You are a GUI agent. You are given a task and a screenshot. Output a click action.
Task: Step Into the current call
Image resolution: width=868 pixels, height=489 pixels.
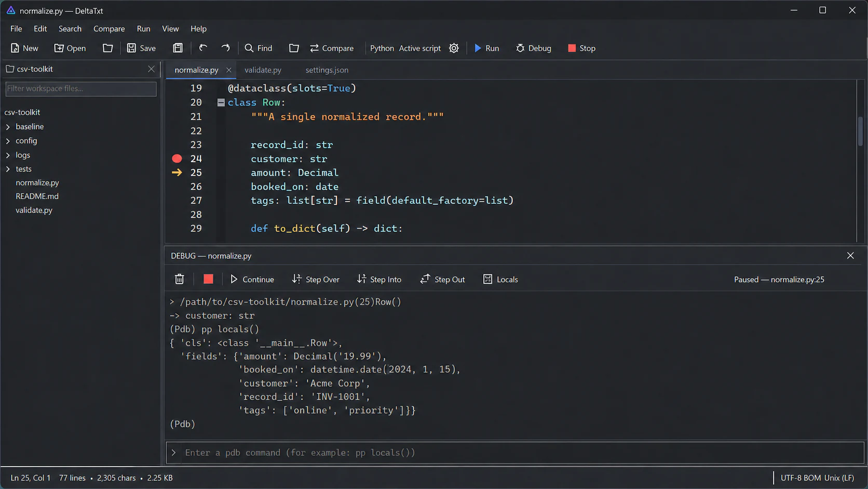(x=379, y=280)
